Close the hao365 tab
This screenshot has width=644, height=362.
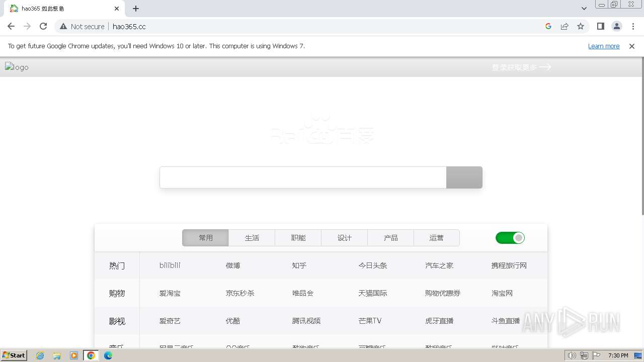[117, 9]
